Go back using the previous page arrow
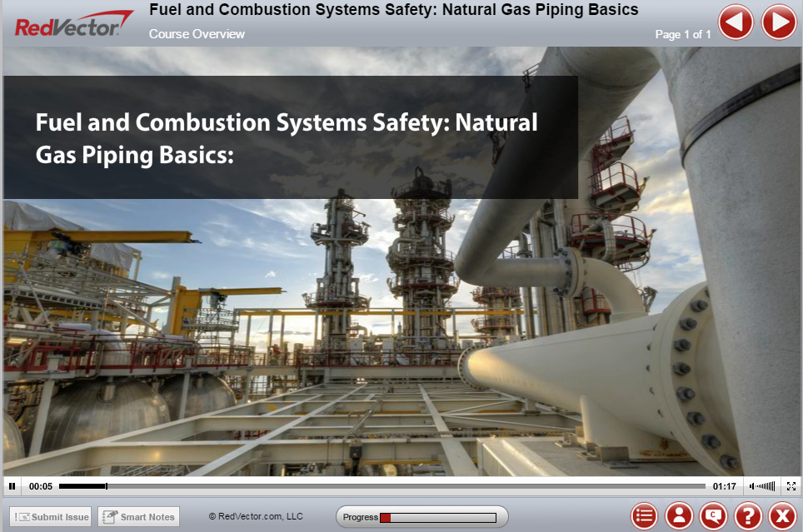 736,22
